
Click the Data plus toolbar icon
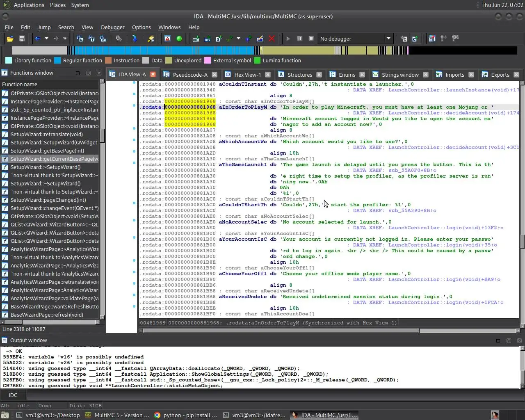coord(208,39)
